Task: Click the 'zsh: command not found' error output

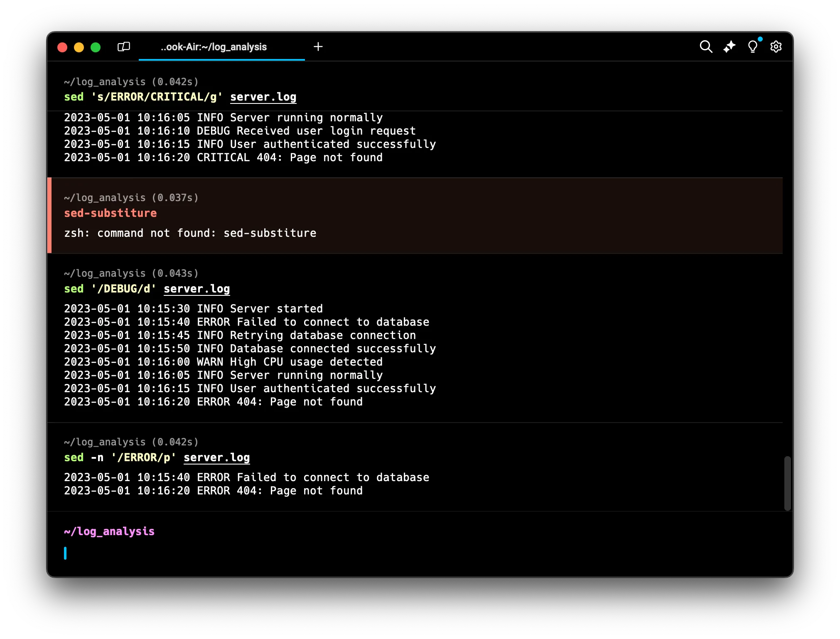Action: [190, 233]
